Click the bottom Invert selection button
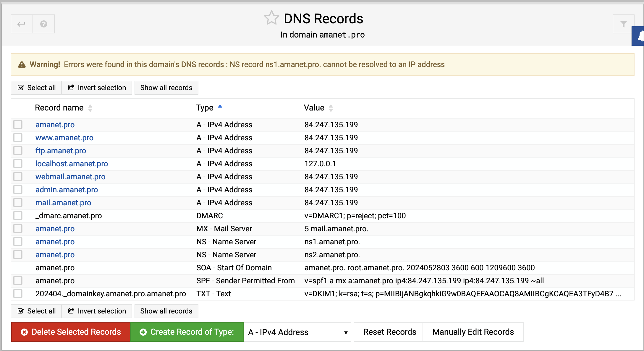 click(x=97, y=311)
